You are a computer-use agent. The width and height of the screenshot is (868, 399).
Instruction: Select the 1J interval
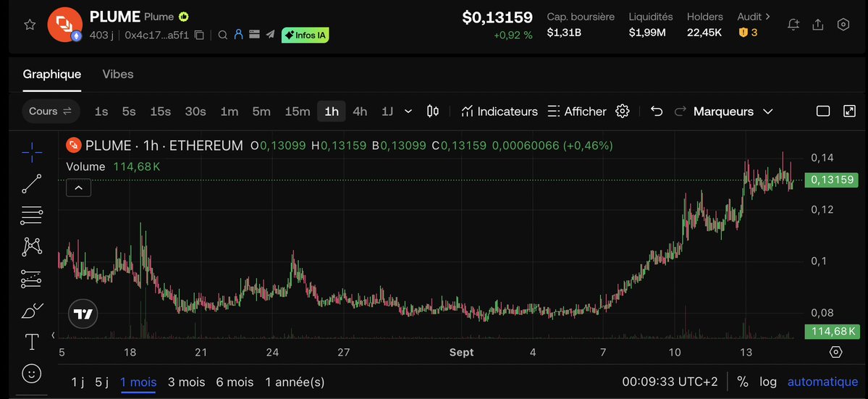tap(387, 112)
